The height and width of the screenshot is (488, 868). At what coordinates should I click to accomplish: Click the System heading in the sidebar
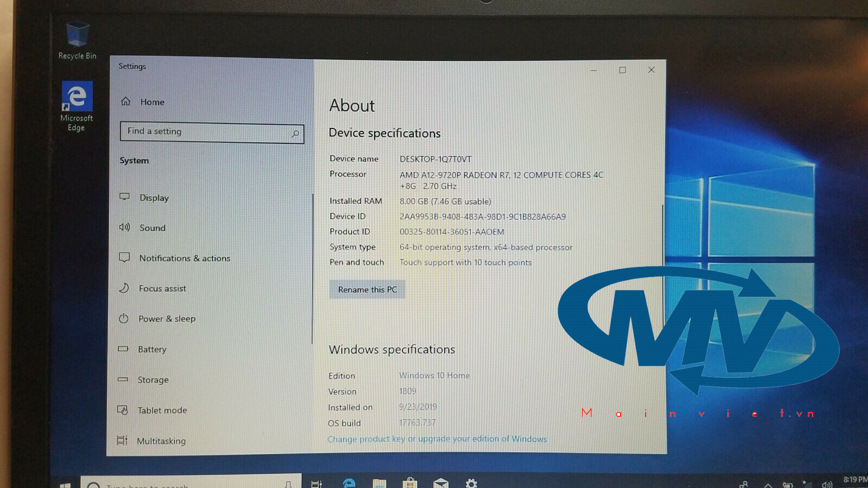[134, 160]
